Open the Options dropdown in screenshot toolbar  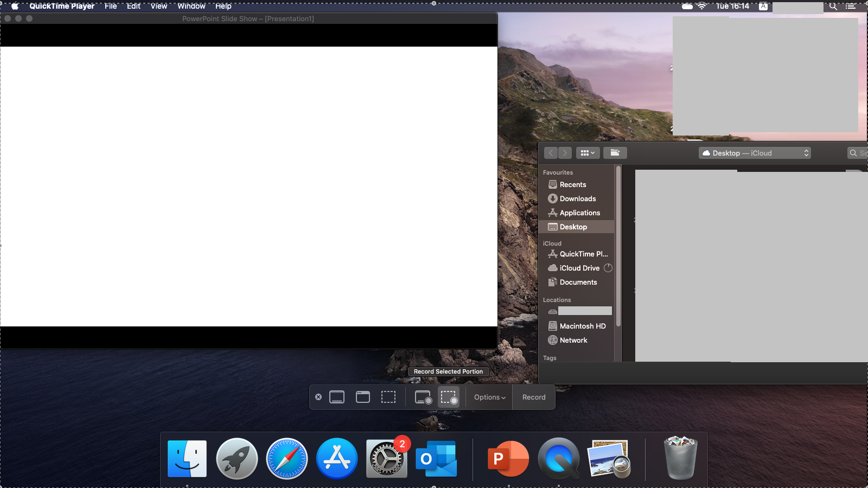tap(489, 397)
